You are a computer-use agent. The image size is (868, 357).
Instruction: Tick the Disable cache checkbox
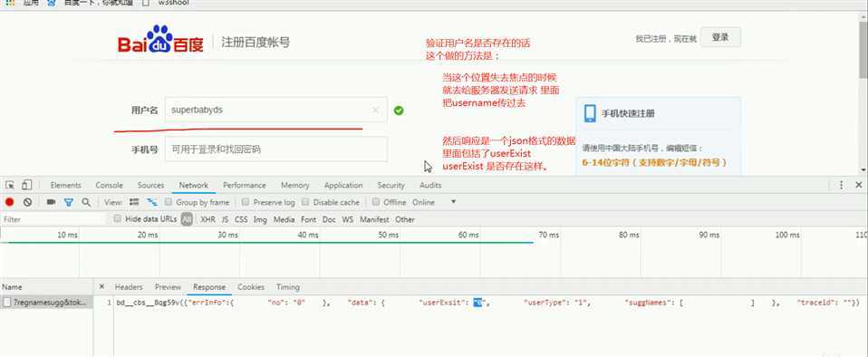[305, 202]
